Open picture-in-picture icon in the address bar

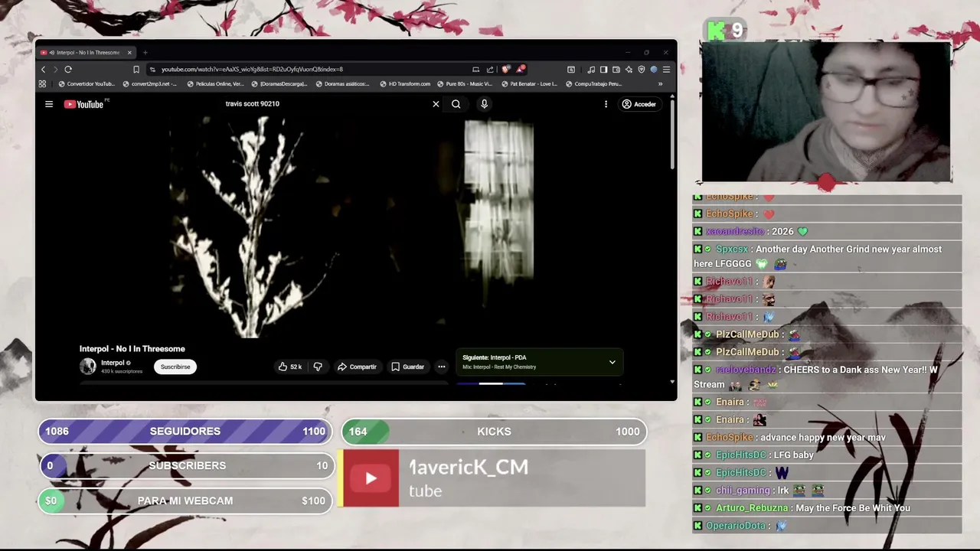tap(475, 70)
